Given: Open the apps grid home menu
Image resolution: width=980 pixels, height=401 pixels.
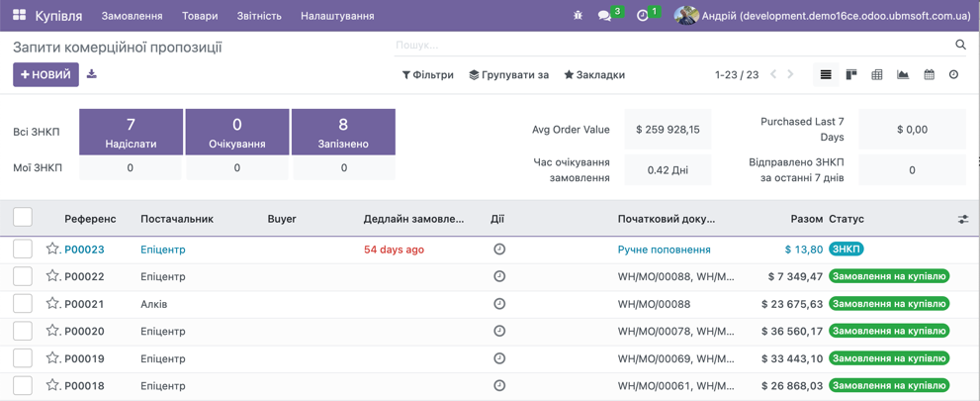Looking at the screenshot, I should (19, 16).
